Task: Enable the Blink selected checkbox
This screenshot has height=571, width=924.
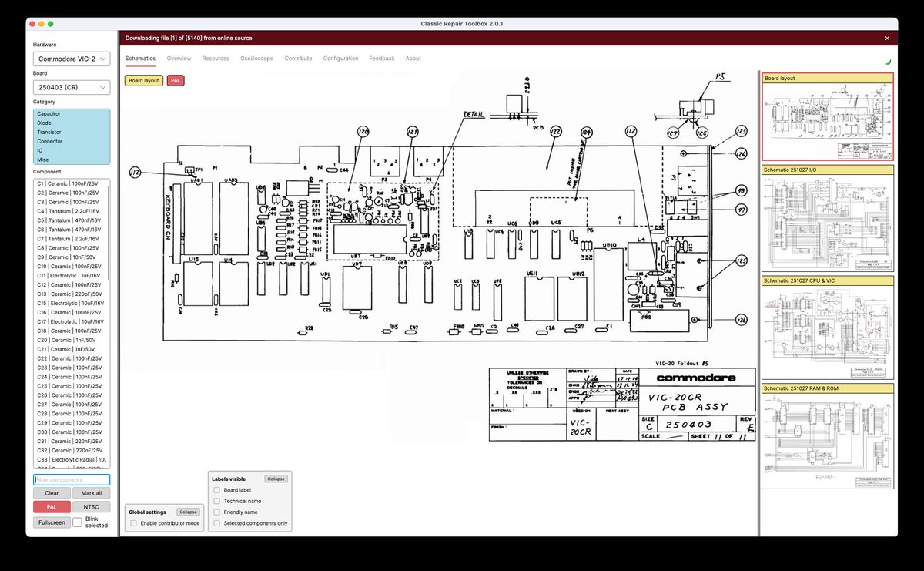Action: click(x=78, y=522)
